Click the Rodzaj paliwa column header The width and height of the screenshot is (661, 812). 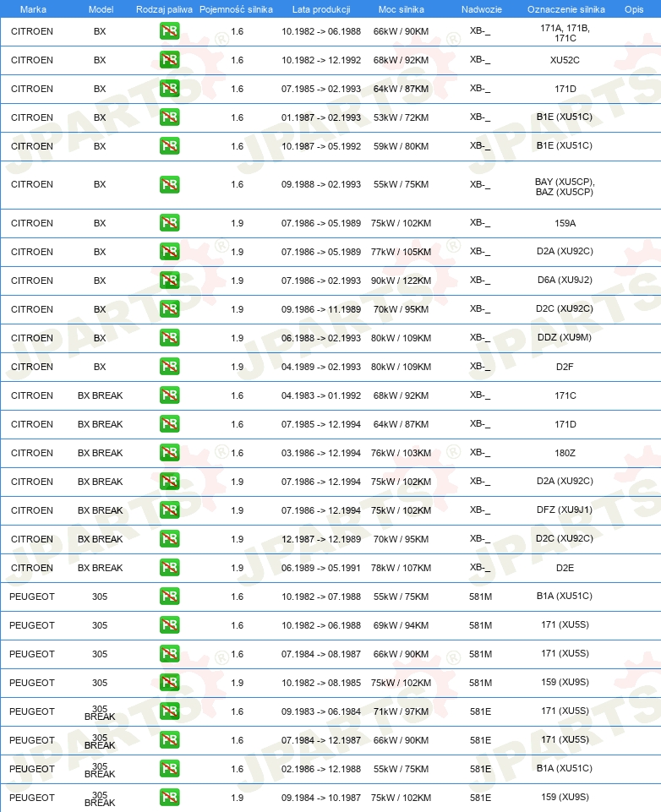tap(164, 9)
